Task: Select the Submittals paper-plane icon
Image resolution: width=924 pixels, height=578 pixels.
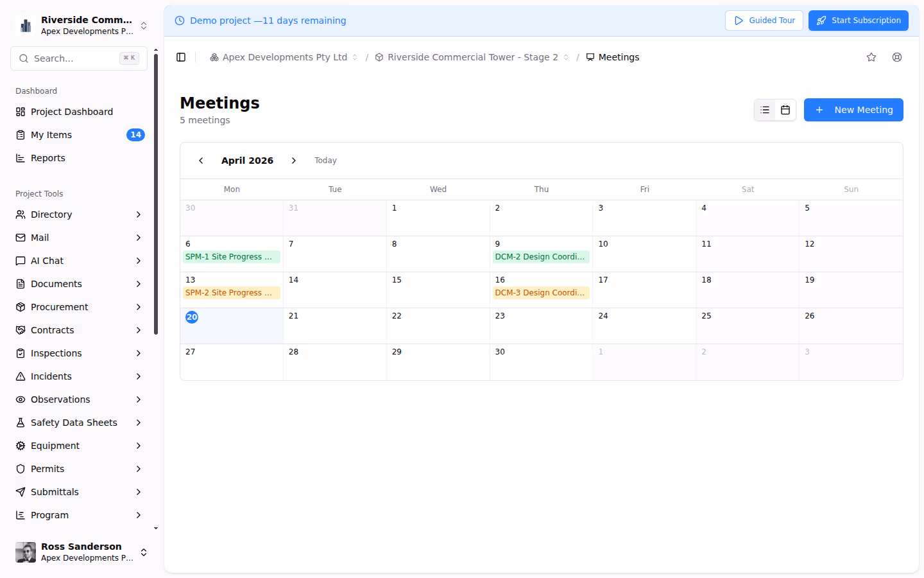Action: [x=20, y=491]
